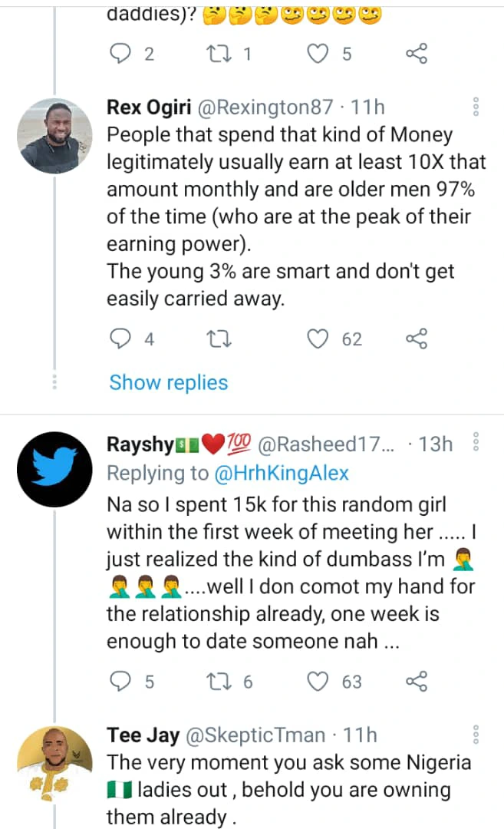Like the top tweet with 5 likes
This screenshot has height=829, width=504.
[318, 54]
